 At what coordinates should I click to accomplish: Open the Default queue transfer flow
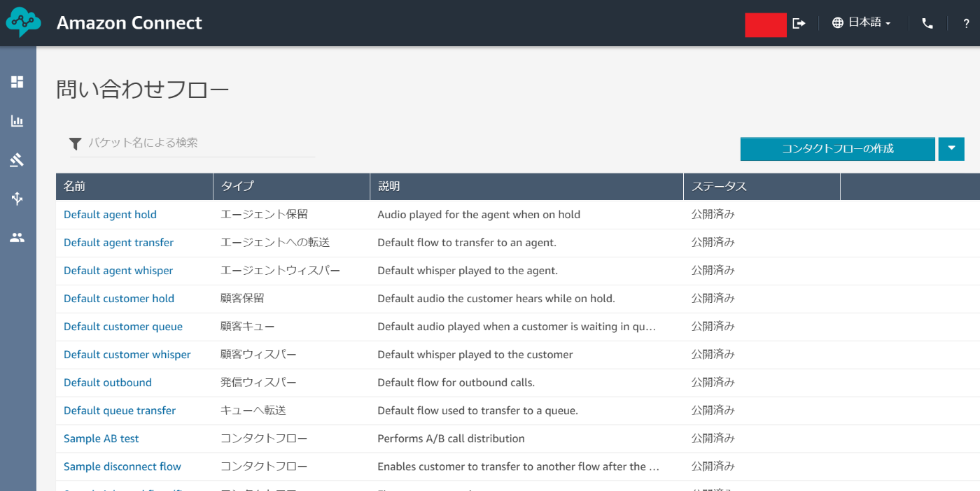(120, 411)
